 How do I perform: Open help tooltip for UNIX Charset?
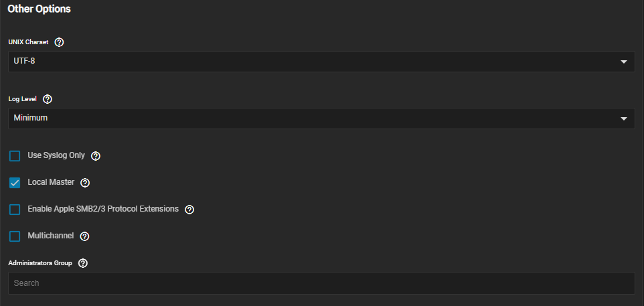pyautogui.click(x=59, y=42)
